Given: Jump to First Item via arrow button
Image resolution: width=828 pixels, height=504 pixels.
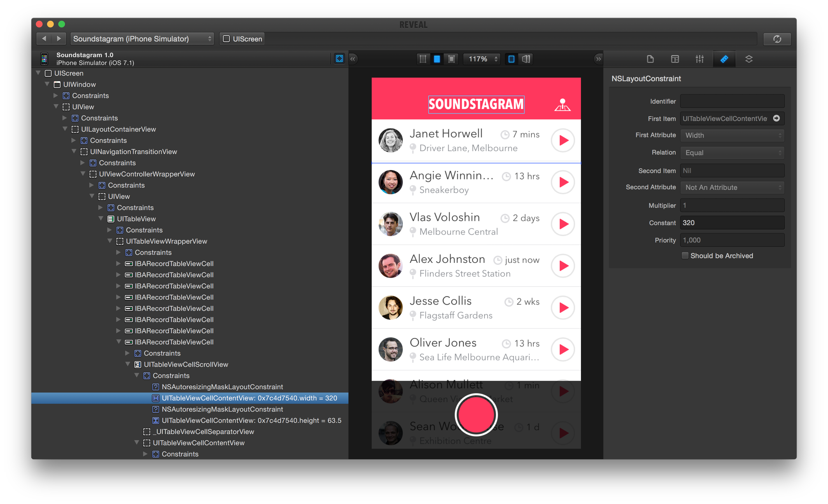Looking at the screenshot, I should coord(776,118).
